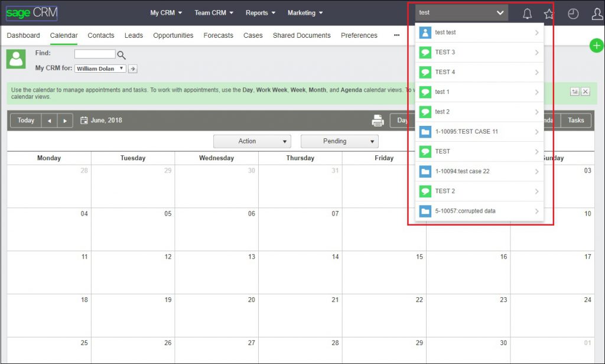Open the Action dropdown
This screenshot has width=605, height=364.
click(x=252, y=141)
